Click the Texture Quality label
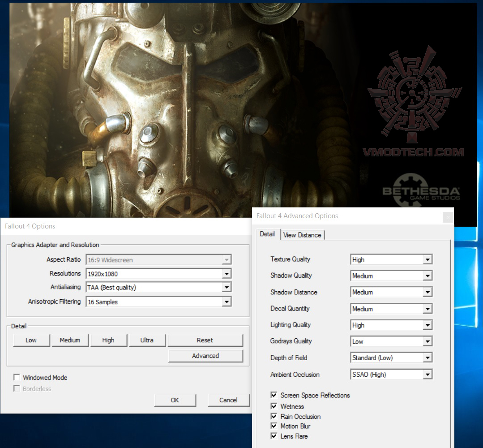This screenshot has width=483, height=448. pos(290,259)
